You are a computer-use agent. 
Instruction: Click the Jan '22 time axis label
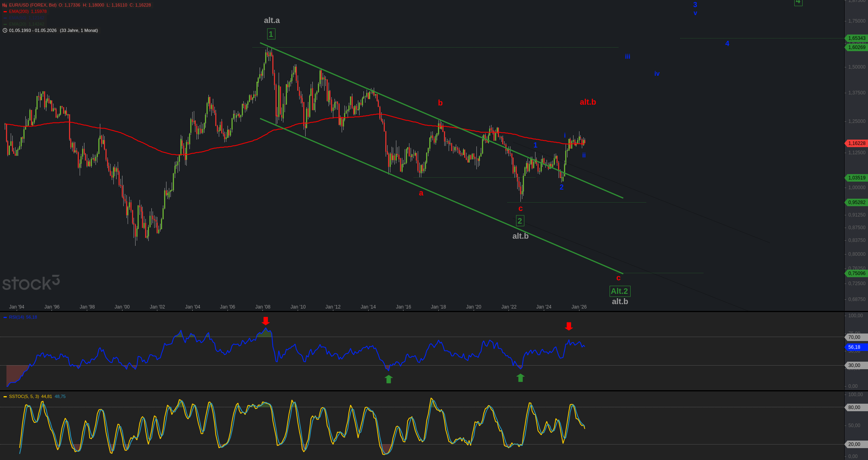coord(509,307)
